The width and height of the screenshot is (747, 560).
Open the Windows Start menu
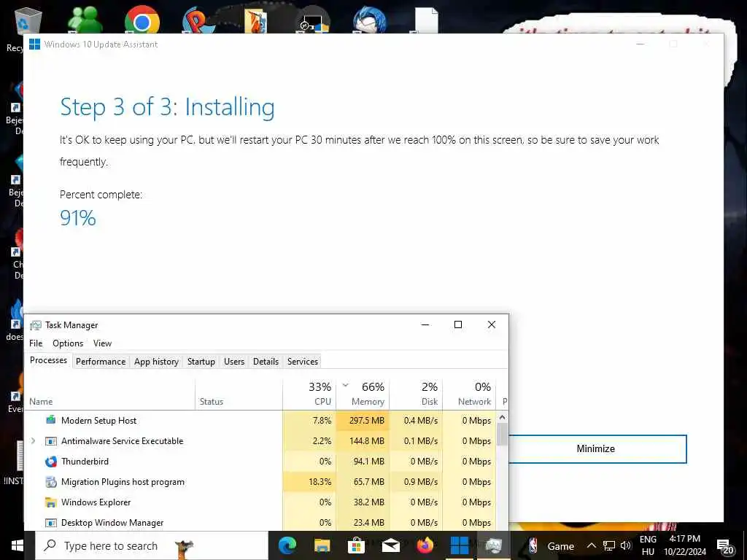[18, 545]
